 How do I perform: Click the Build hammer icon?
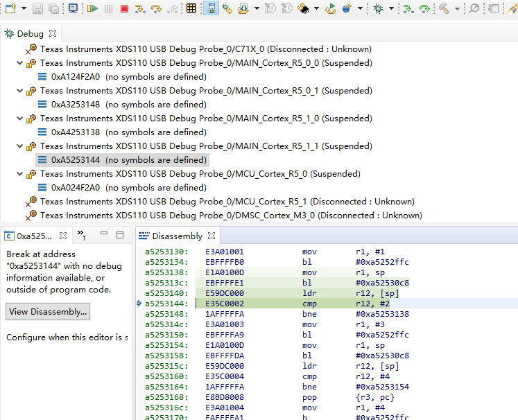pos(444,8)
